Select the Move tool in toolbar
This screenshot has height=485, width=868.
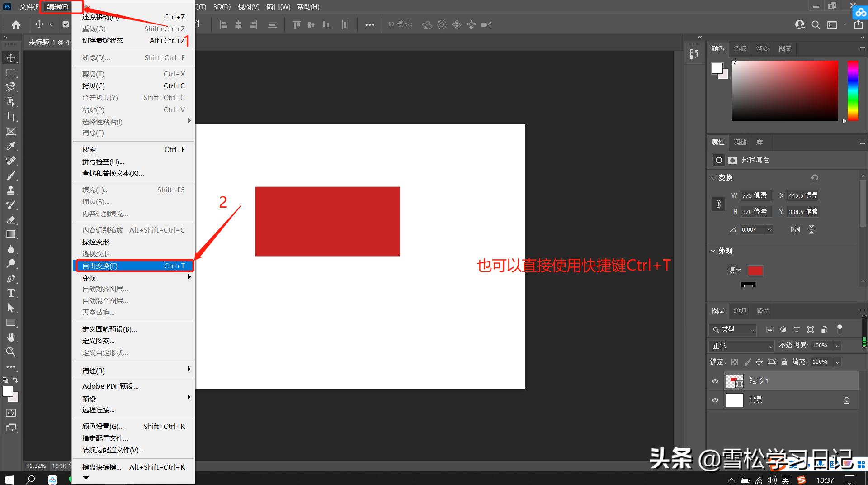point(11,58)
